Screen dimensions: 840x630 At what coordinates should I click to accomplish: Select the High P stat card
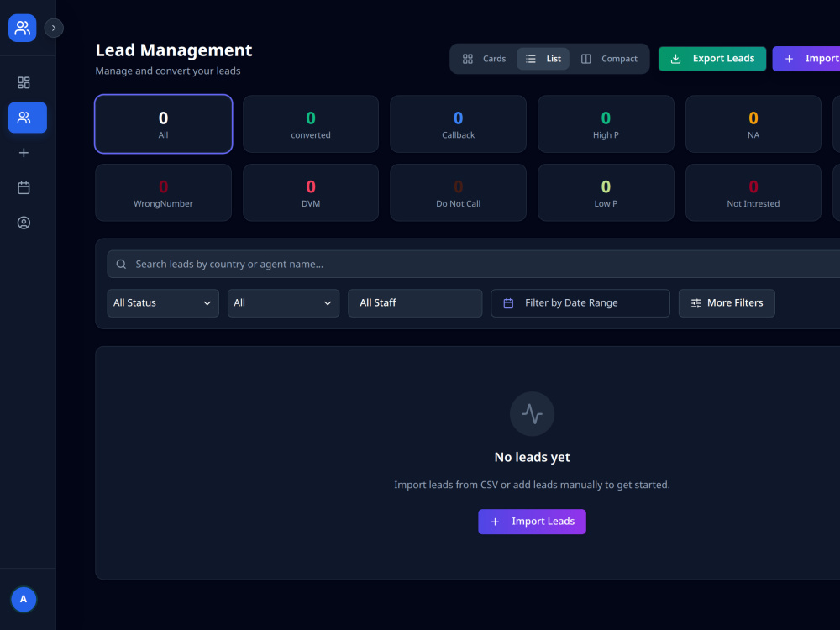(606, 123)
